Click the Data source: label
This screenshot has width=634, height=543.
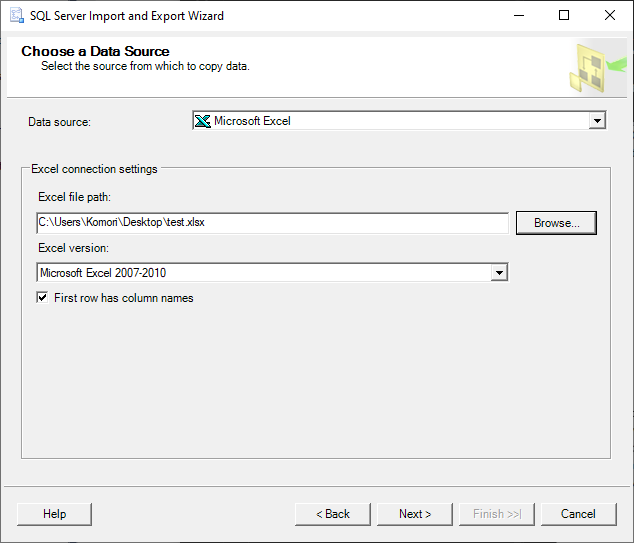[x=59, y=122]
